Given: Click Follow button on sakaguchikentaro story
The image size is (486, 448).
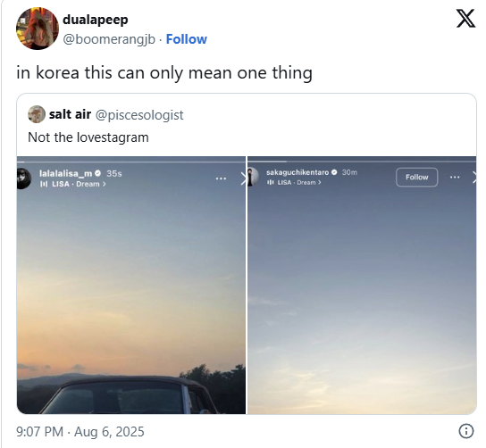Looking at the screenshot, I should tap(416, 177).
